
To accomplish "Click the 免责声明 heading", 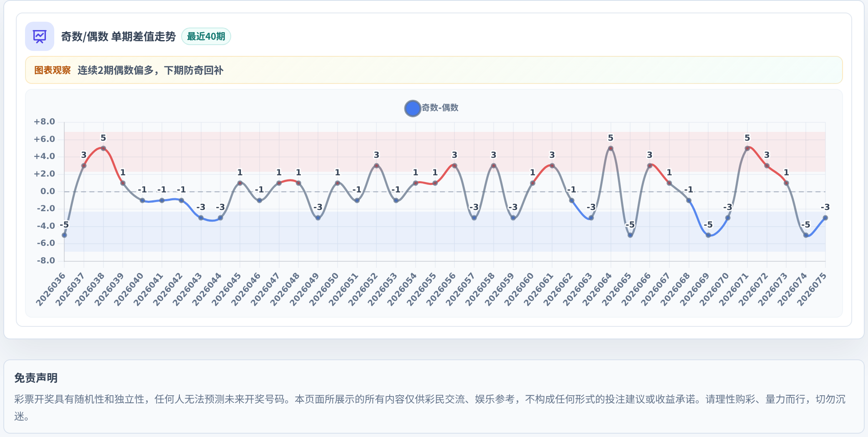I will tap(36, 378).
